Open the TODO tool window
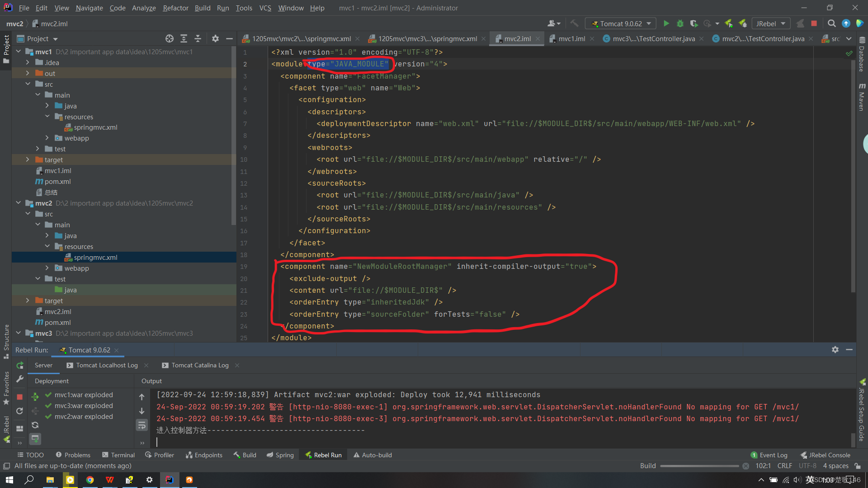This screenshot has height=488, width=868. pos(30,455)
